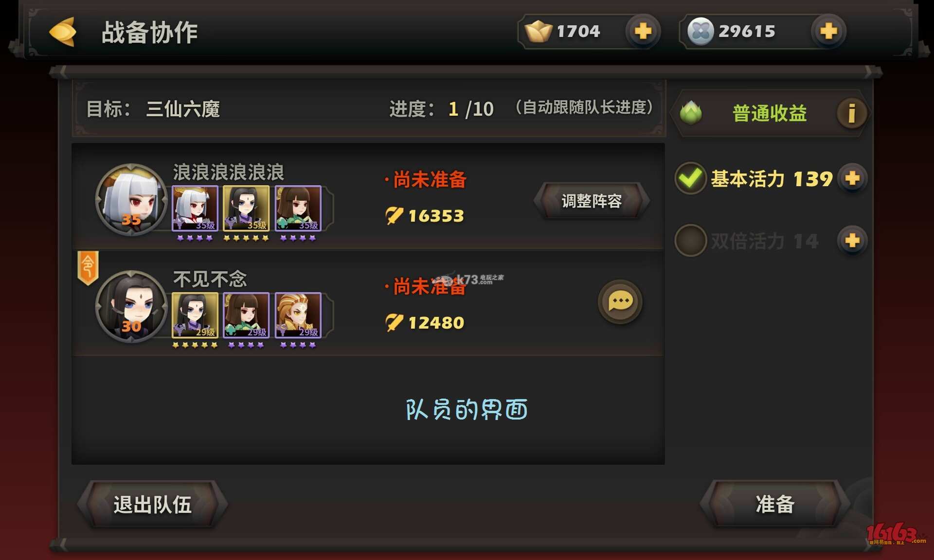
Task: Open the 普通收益 info icon
Action: 851,113
